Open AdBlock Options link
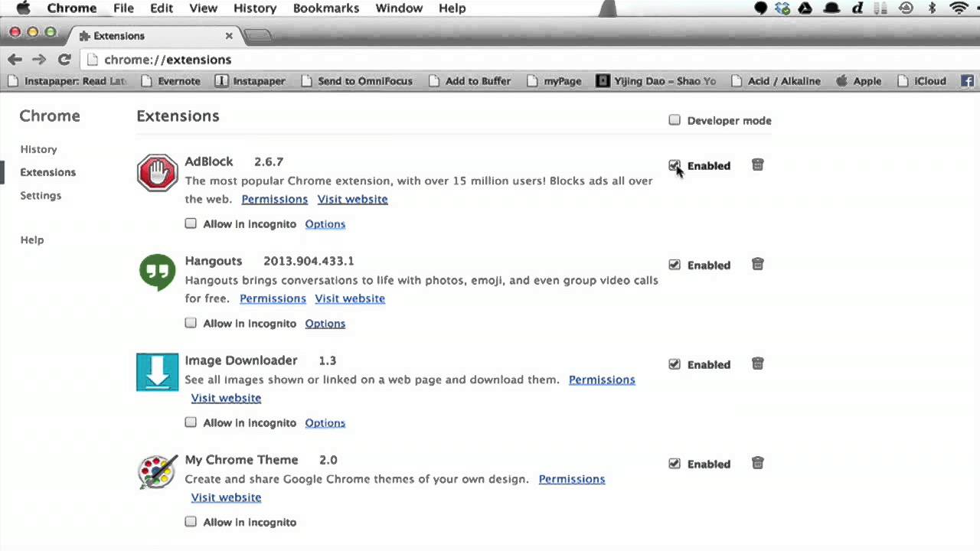This screenshot has height=551, width=980. pyautogui.click(x=325, y=223)
